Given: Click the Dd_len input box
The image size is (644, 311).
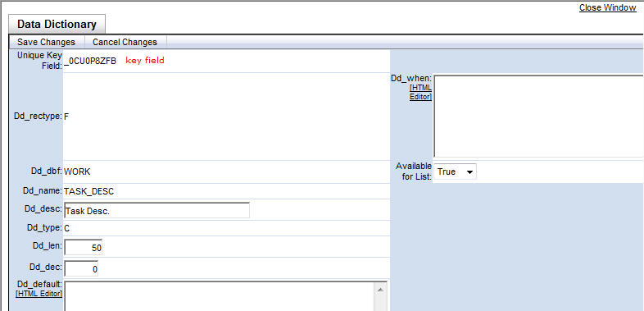Looking at the screenshot, I should (x=83, y=247).
